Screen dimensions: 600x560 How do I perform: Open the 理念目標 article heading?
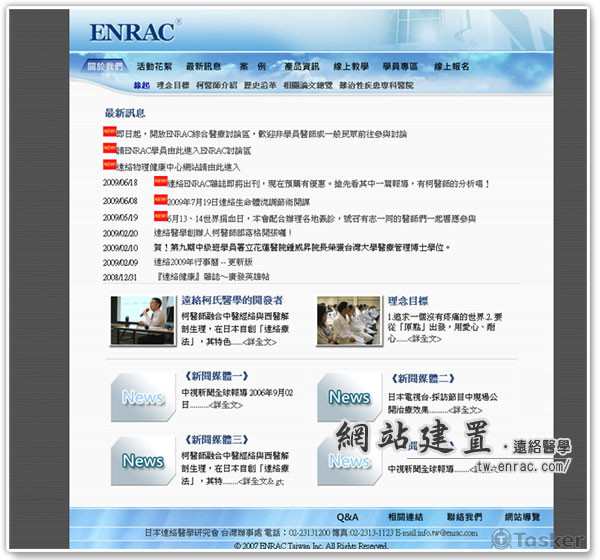[x=408, y=301]
